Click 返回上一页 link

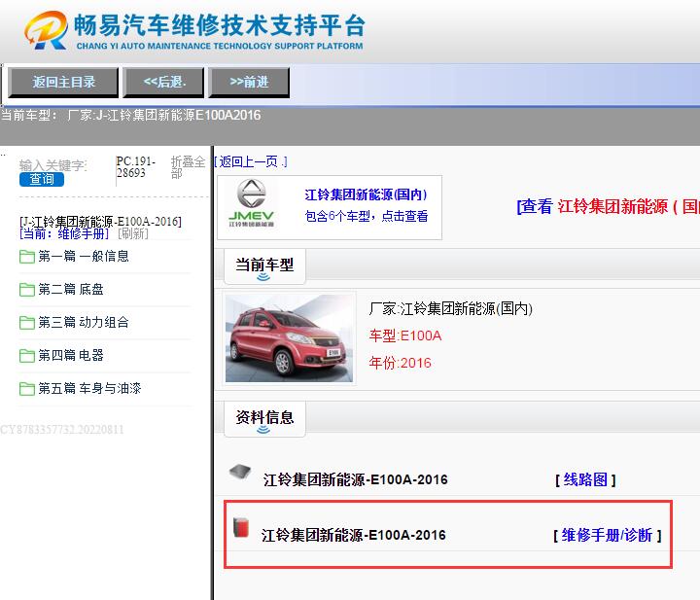tap(251, 161)
